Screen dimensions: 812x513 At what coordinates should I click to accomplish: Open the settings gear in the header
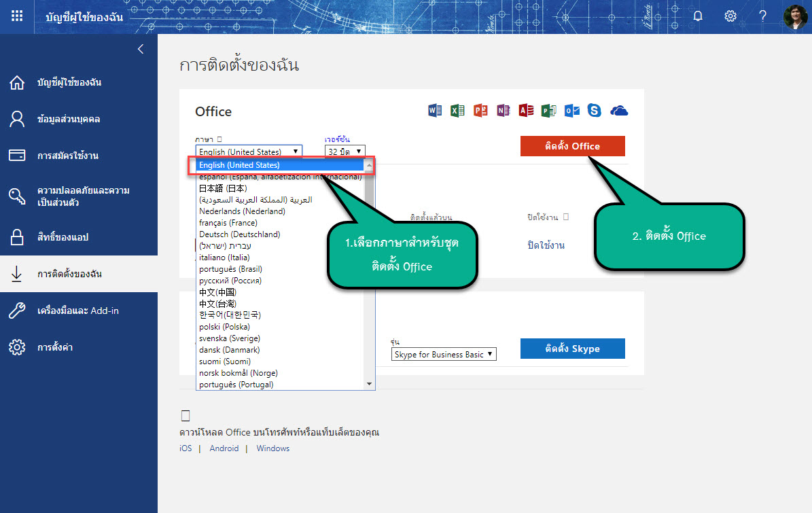[730, 16]
